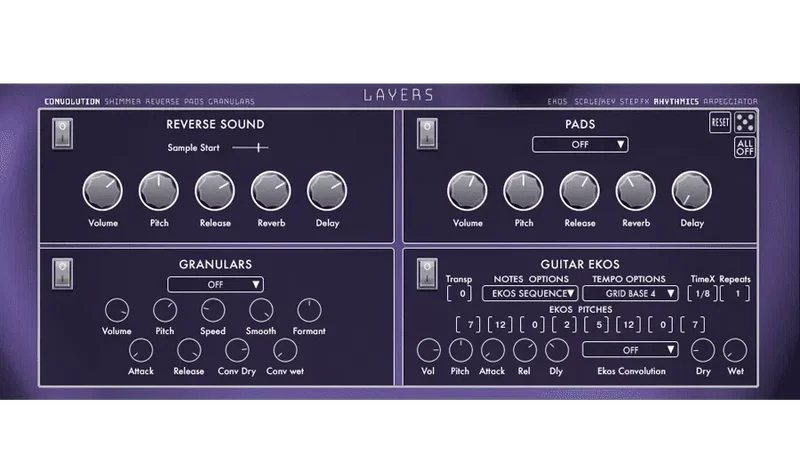Click the Ekos pitch field showing 2

(x=564, y=325)
